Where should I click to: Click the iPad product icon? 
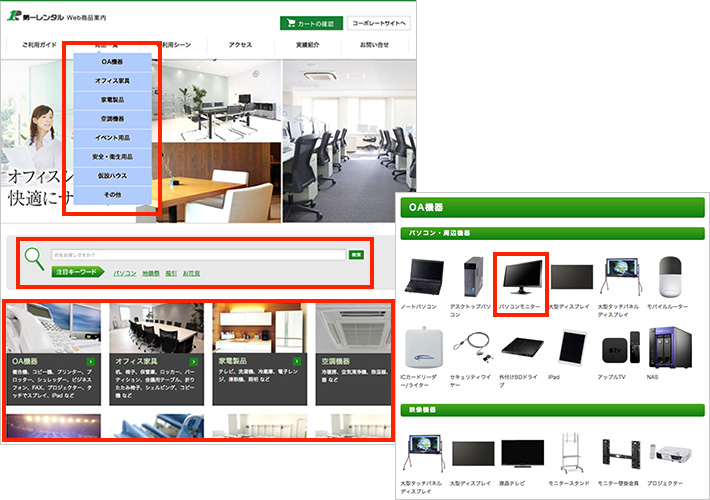click(571, 348)
